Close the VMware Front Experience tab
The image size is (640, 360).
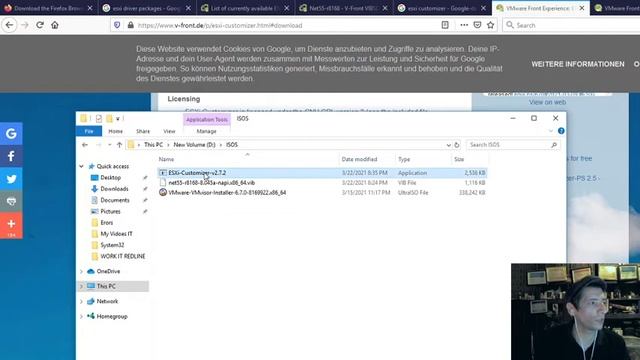click(582, 8)
